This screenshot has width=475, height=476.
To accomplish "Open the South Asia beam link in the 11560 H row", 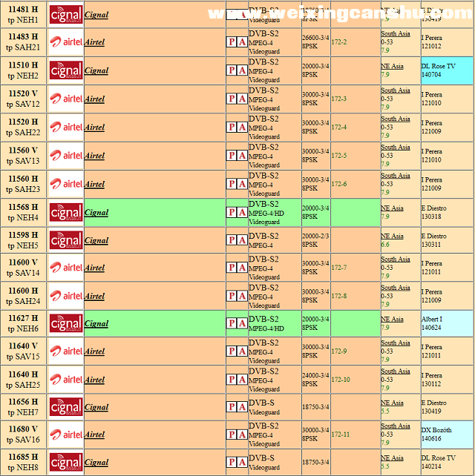I will point(395,176).
